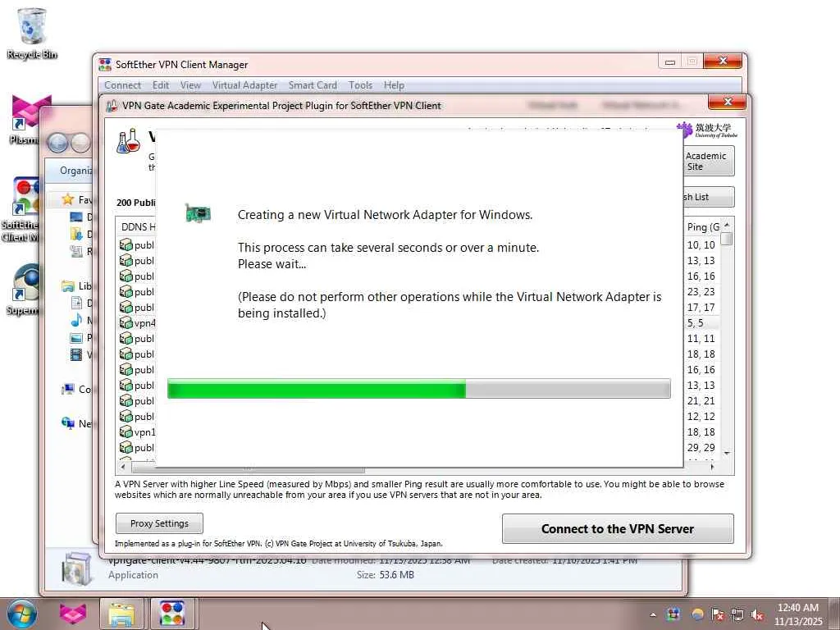Select the server icon in the vpn4 row
The height and width of the screenshot is (630, 840).
coord(126,323)
